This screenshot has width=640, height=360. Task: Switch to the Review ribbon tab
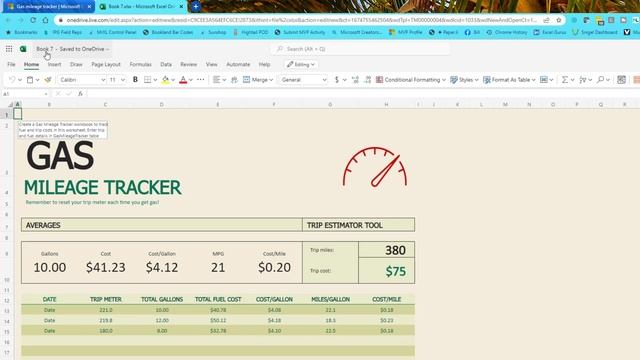[188, 64]
